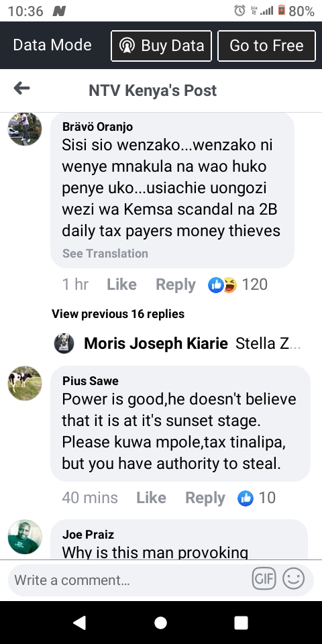View reactions on Brävö Oranjo's comment
Screen dimensions: 322x644
click(x=238, y=284)
